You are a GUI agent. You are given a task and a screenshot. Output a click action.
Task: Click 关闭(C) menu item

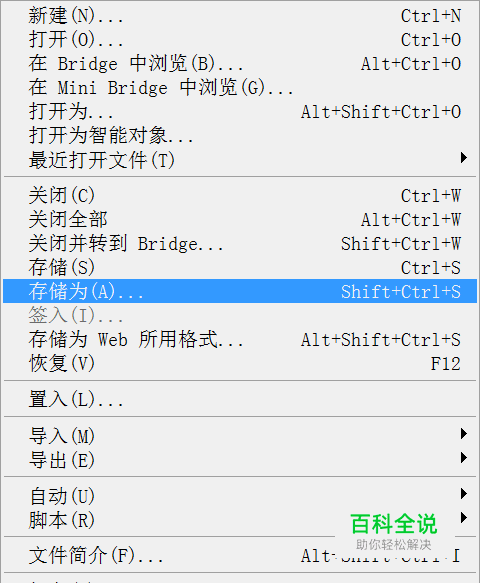click(240, 196)
